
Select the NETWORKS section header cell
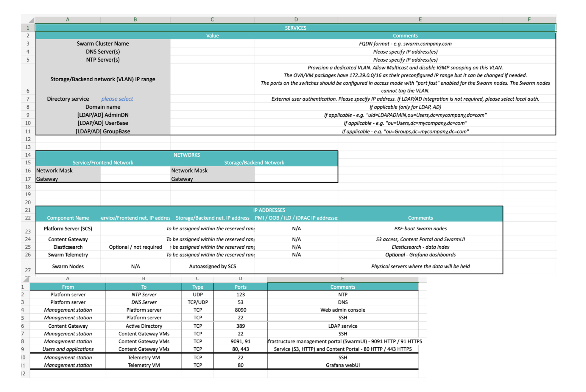(187, 155)
